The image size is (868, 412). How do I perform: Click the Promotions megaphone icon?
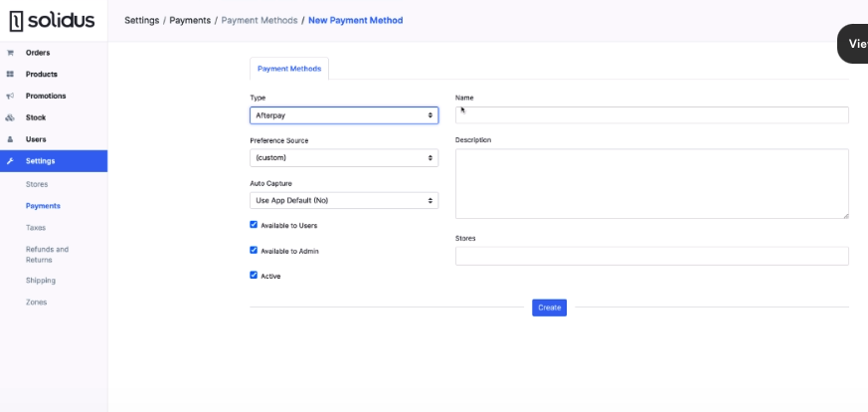coord(10,97)
